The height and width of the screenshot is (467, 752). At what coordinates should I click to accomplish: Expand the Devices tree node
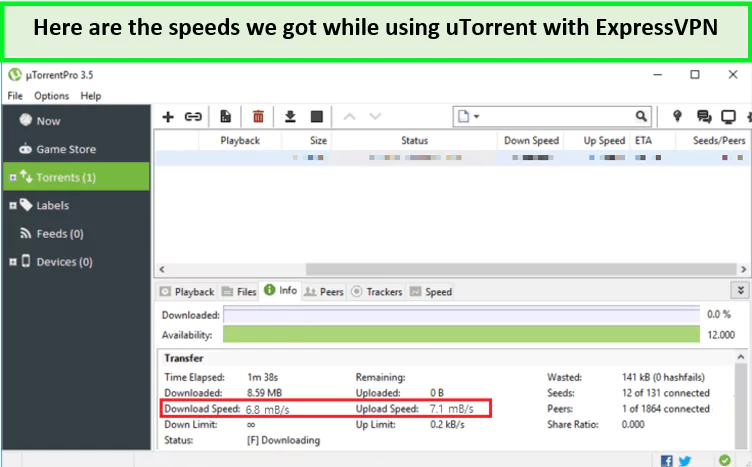[13, 262]
